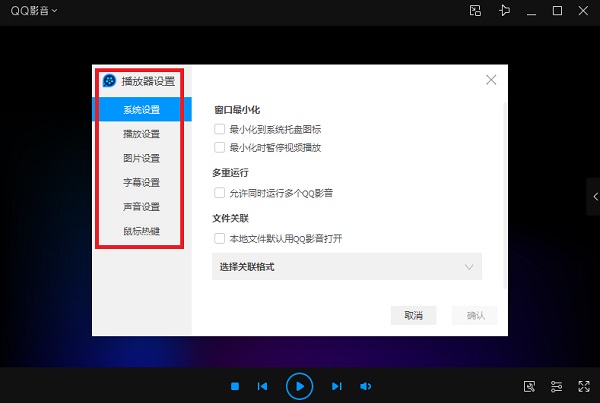Click the 取消 button

[x=413, y=315]
